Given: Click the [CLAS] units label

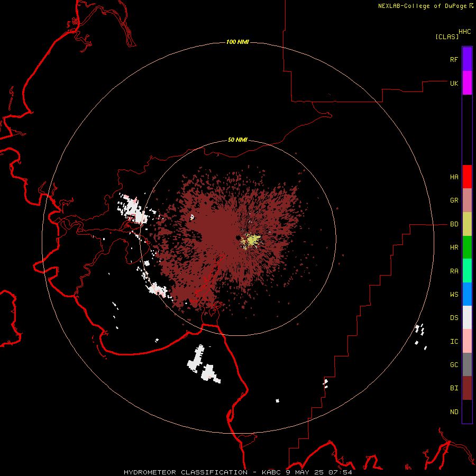Looking at the screenshot, I should point(447,36).
